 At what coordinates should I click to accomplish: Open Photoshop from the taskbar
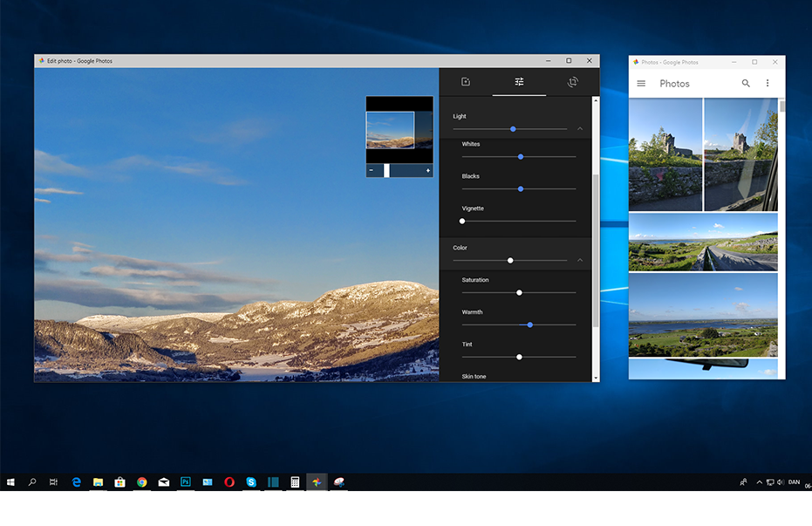pos(185,482)
